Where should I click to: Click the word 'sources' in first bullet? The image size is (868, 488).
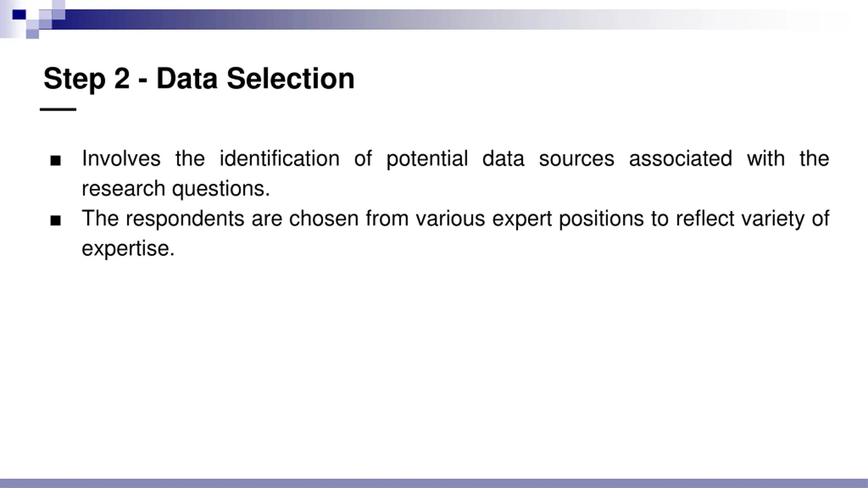point(576,159)
